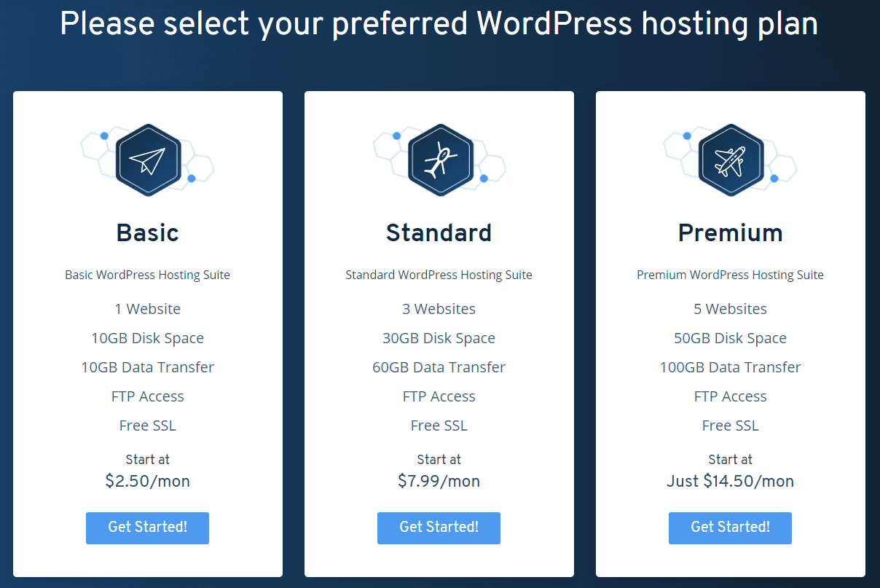Get started with the Basic plan
This screenshot has width=880, height=588.
tap(147, 528)
